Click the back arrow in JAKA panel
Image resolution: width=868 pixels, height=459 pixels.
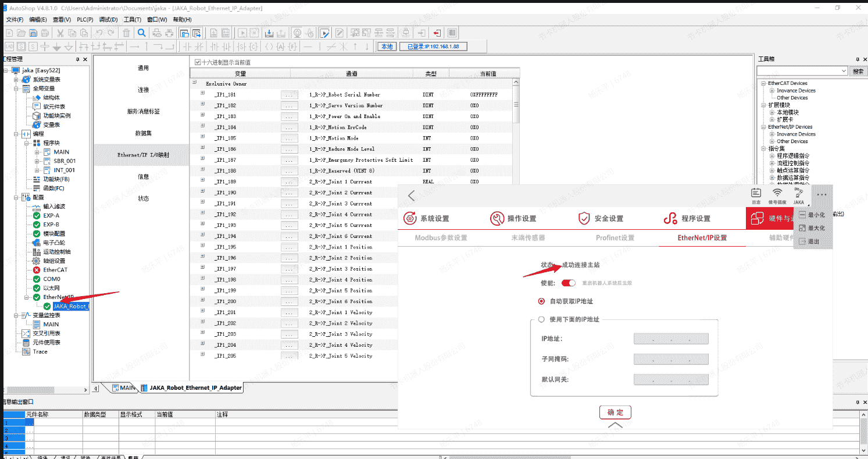412,195
